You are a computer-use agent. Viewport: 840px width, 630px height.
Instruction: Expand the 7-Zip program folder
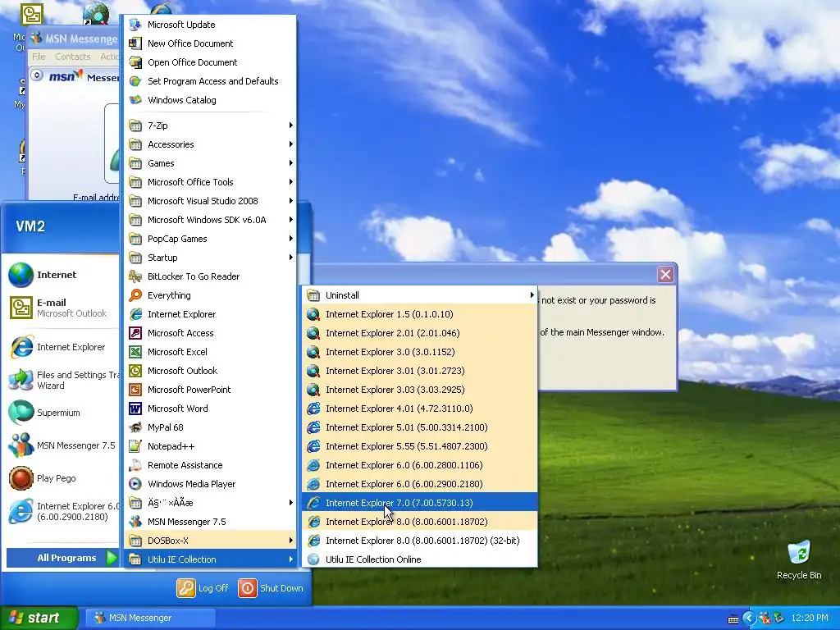pos(211,126)
